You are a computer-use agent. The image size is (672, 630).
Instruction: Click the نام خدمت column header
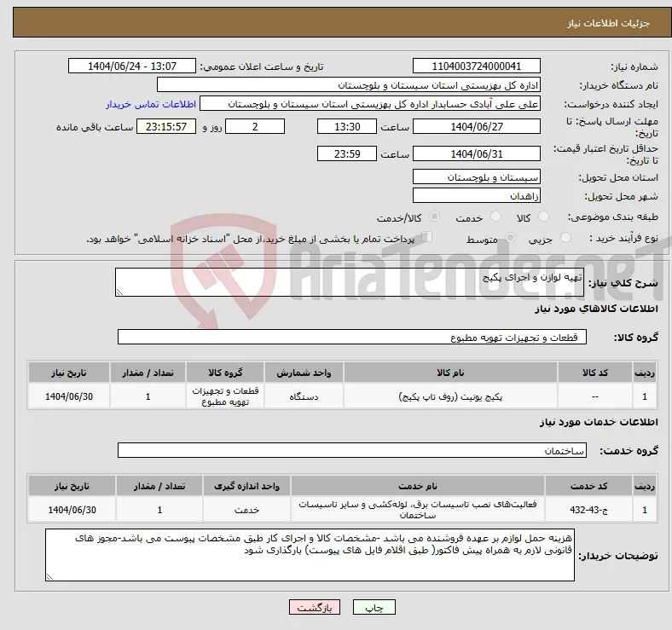(417, 487)
